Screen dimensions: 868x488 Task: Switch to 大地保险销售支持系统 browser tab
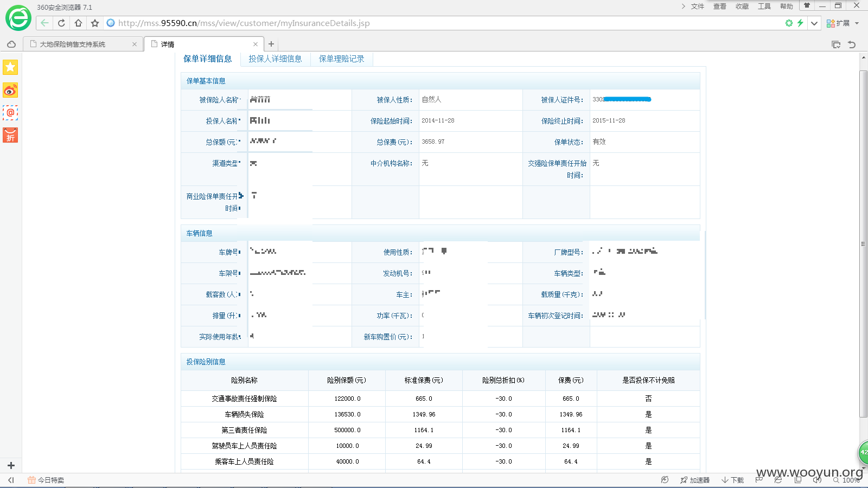(73, 44)
